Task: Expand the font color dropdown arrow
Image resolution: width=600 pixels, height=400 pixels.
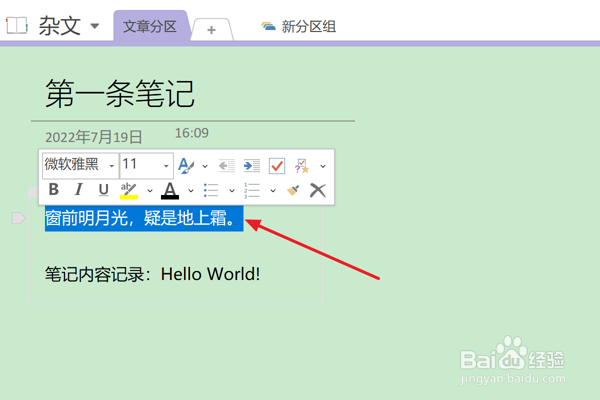Action: [x=191, y=191]
